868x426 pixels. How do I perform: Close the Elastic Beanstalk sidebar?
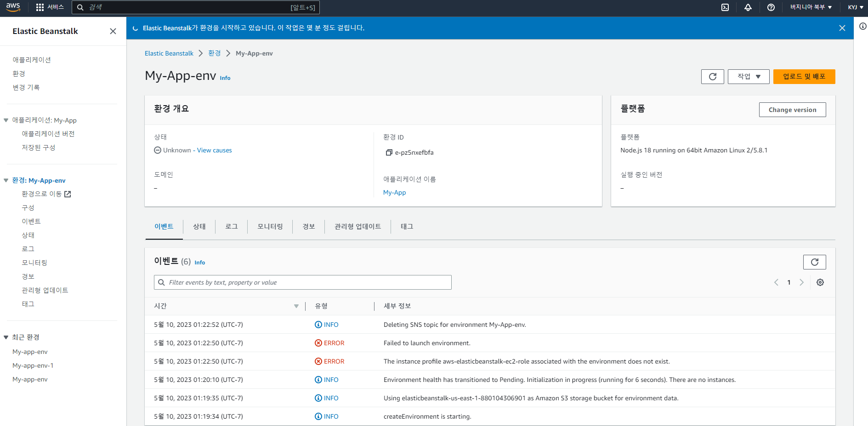(x=113, y=31)
